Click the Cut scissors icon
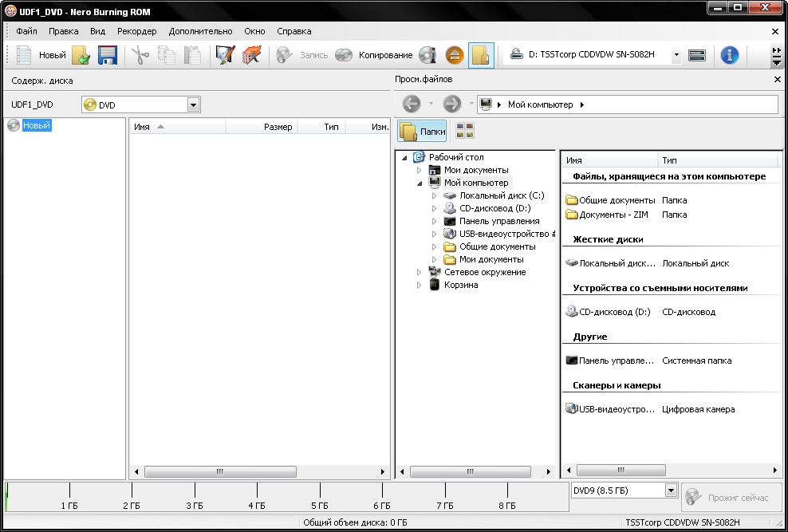This screenshot has height=532, width=788. 140,55
